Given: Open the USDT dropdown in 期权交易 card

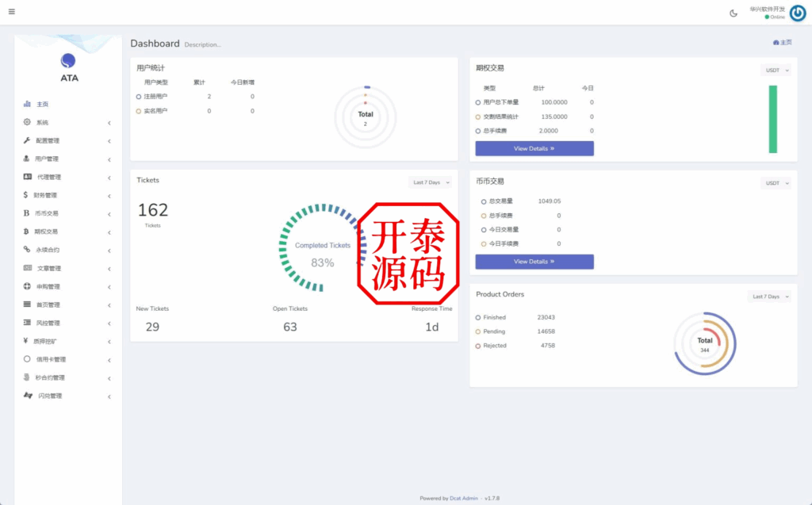Looking at the screenshot, I should 776,70.
